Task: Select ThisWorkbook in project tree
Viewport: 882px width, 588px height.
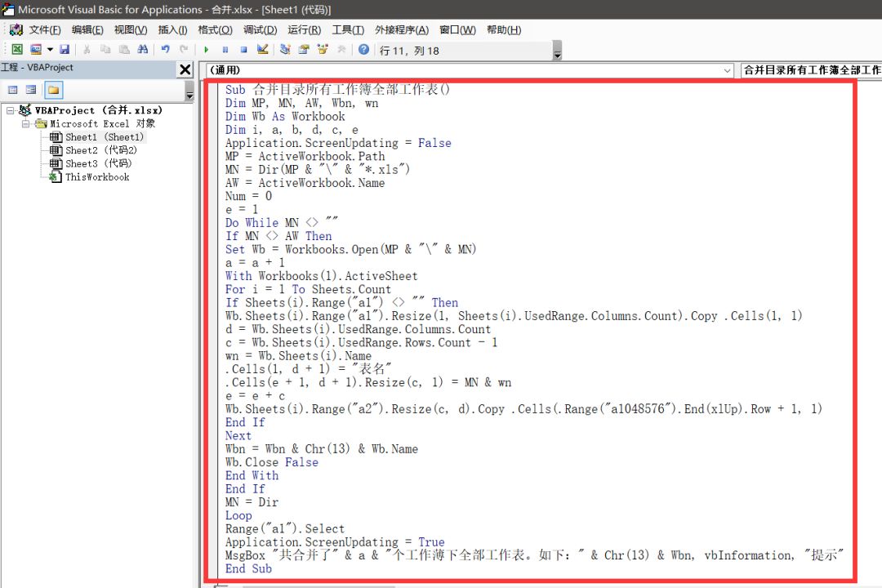Action: point(97,177)
